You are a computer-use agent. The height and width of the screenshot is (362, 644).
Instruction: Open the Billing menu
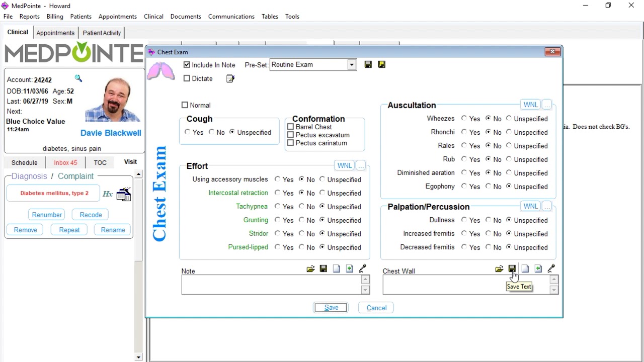click(55, 17)
